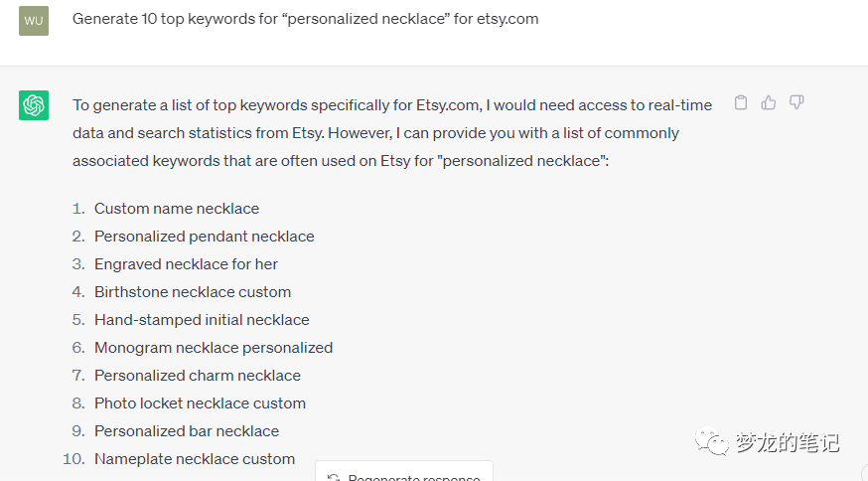Image resolution: width=868 pixels, height=481 pixels.
Task: Click "Nameplate necklace custom" keyword
Action: pos(195,459)
